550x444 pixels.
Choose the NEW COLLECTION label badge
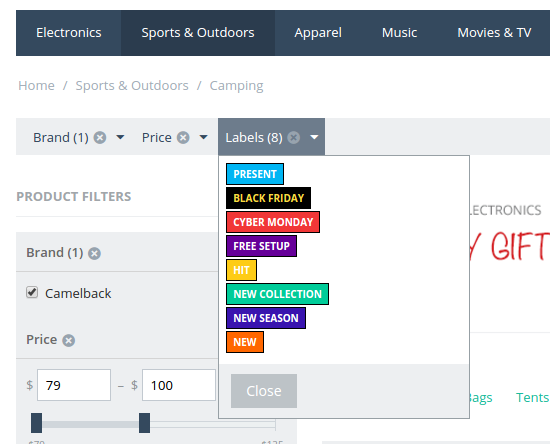pyautogui.click(x=277, y=294)
